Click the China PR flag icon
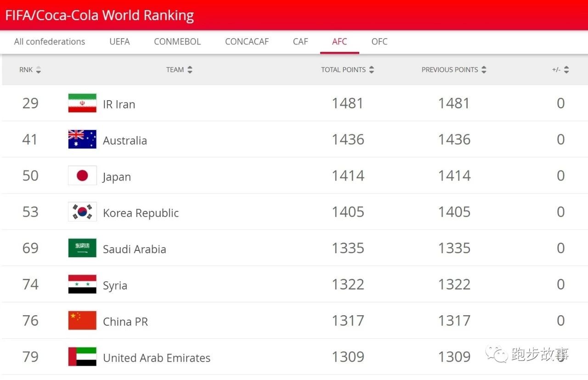This screenshot has height=380, width=588. click(x=82, y=320)
